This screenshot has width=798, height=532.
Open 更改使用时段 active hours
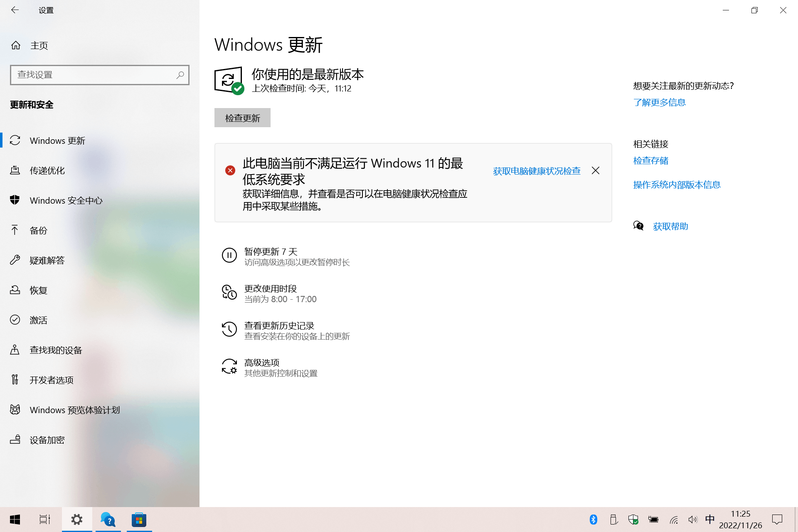pyautogui.click(x=270, y=288)
